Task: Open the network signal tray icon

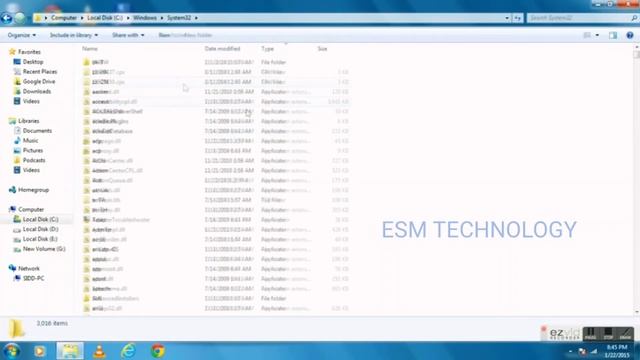Action: coord(594,351)
